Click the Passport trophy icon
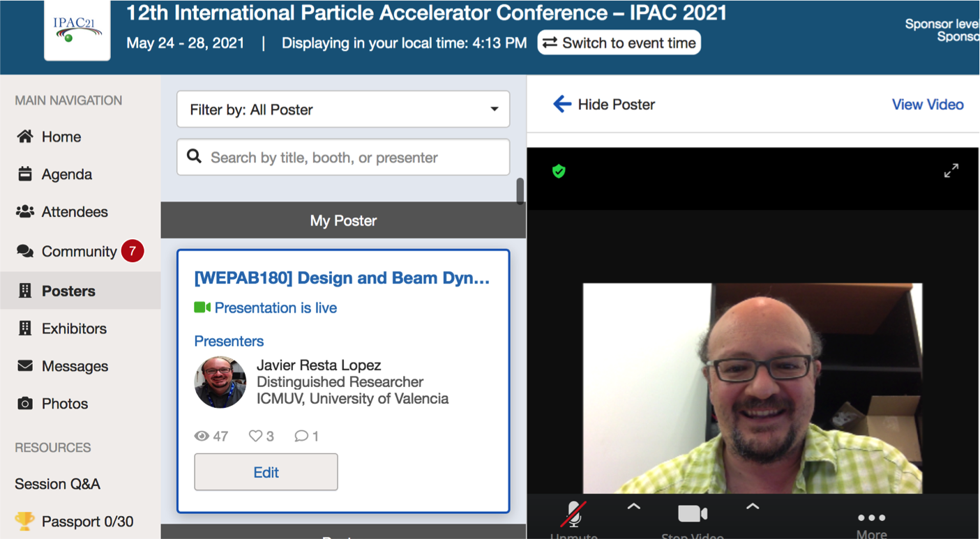980x539 pixels. 24,521
